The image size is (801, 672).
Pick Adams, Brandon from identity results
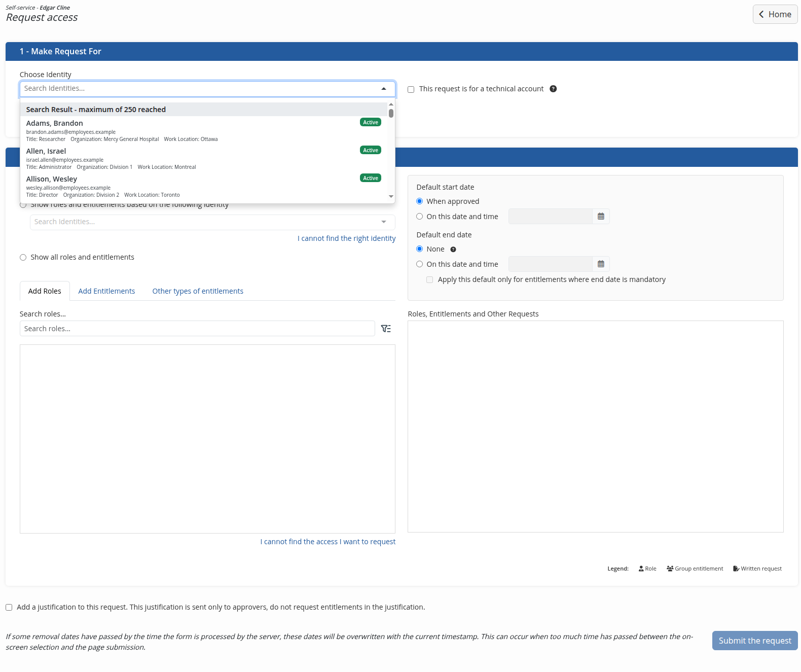click(204, 130)
